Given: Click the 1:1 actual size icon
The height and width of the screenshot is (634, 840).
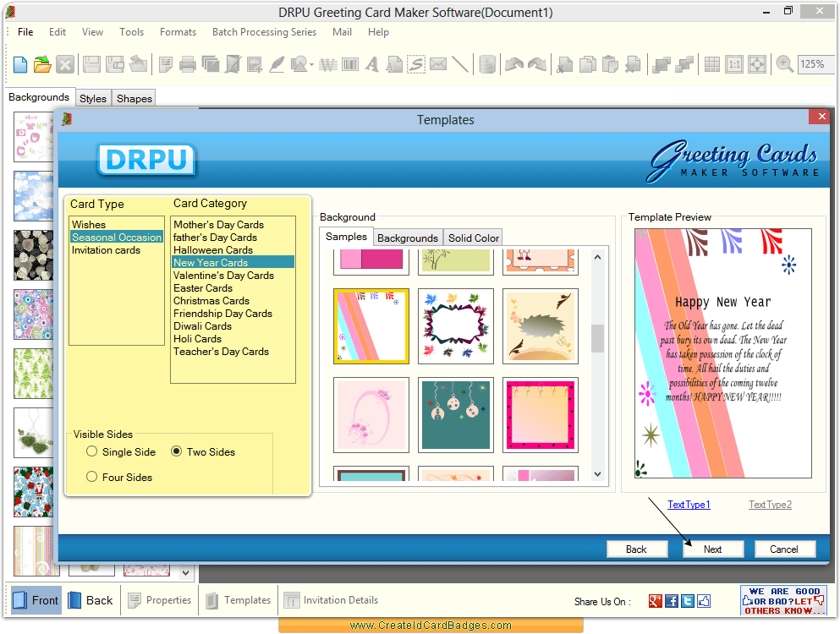Looking at the screenshot, I should pos(734,65).
